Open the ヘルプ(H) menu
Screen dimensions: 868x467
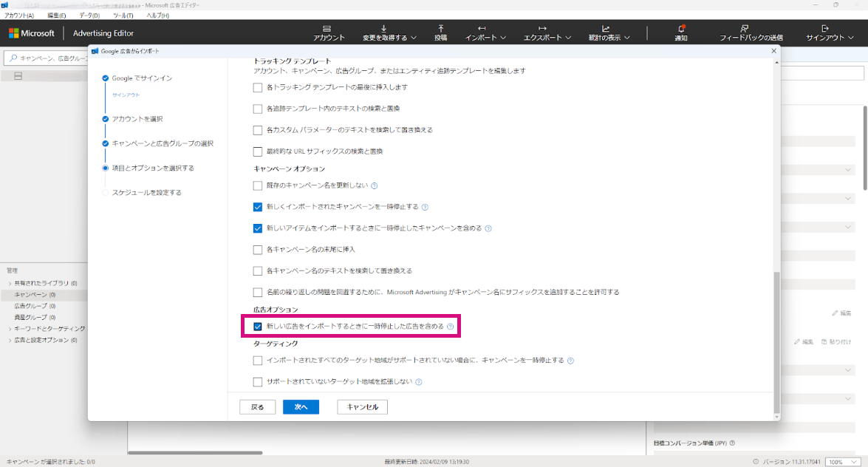[x=158, y=16]
